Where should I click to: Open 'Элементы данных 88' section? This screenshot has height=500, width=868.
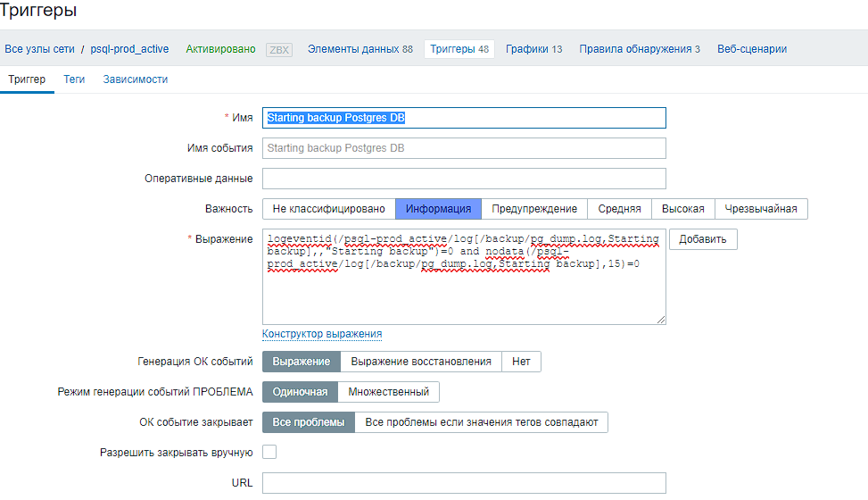pos(360,49)
